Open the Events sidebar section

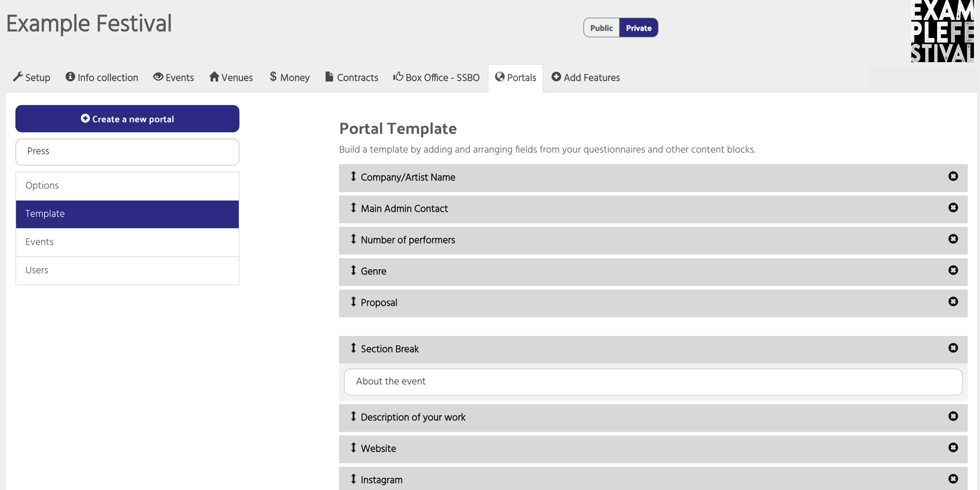(127, 242)
